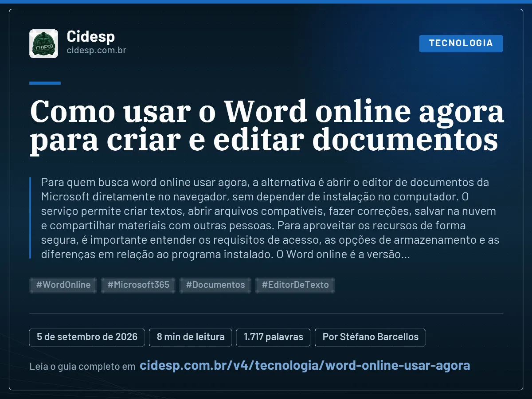
Task: Open the cidesp.com.br domain text
Action: [96, 51]
